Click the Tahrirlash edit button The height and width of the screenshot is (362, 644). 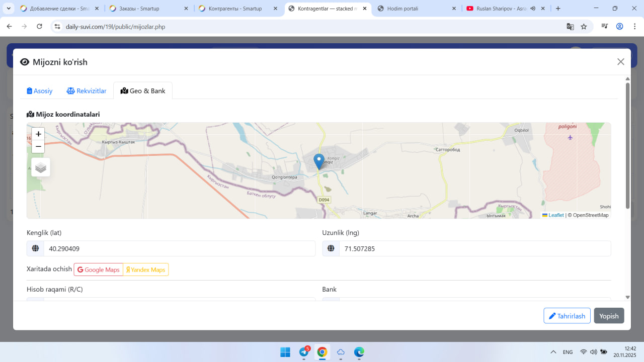click(x=567, y=316)
